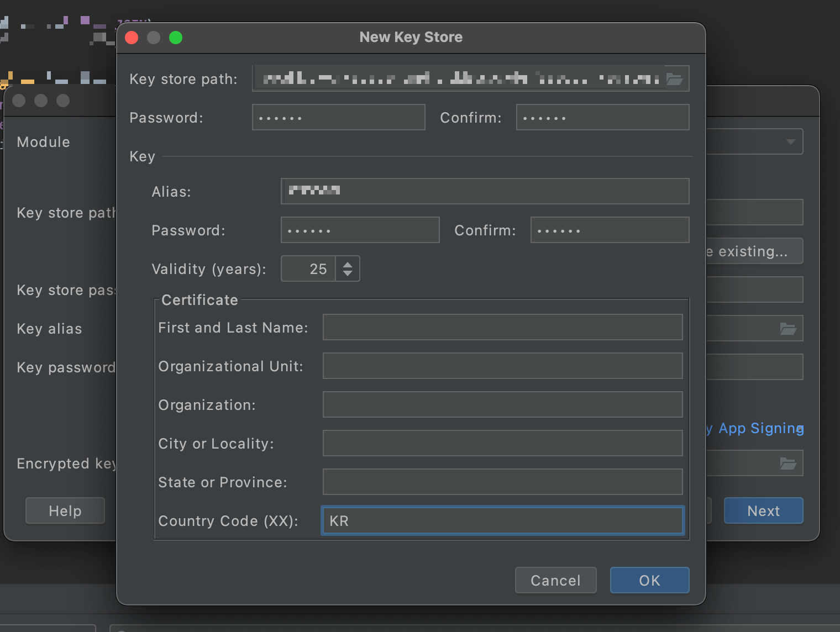Confirm New Key Store with OK
Viewport: 840px width, 632px height.
[x=650, y=580]
